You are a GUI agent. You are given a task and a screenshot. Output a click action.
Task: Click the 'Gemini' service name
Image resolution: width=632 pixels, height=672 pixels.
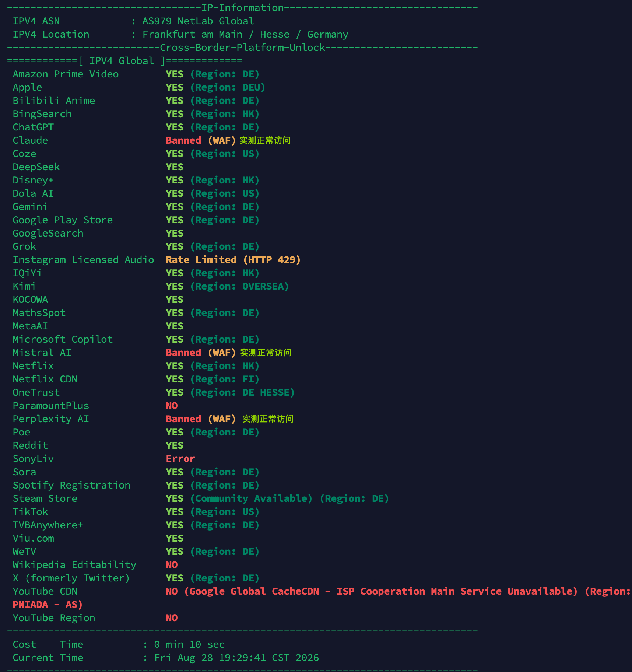[x=30, y=207]
